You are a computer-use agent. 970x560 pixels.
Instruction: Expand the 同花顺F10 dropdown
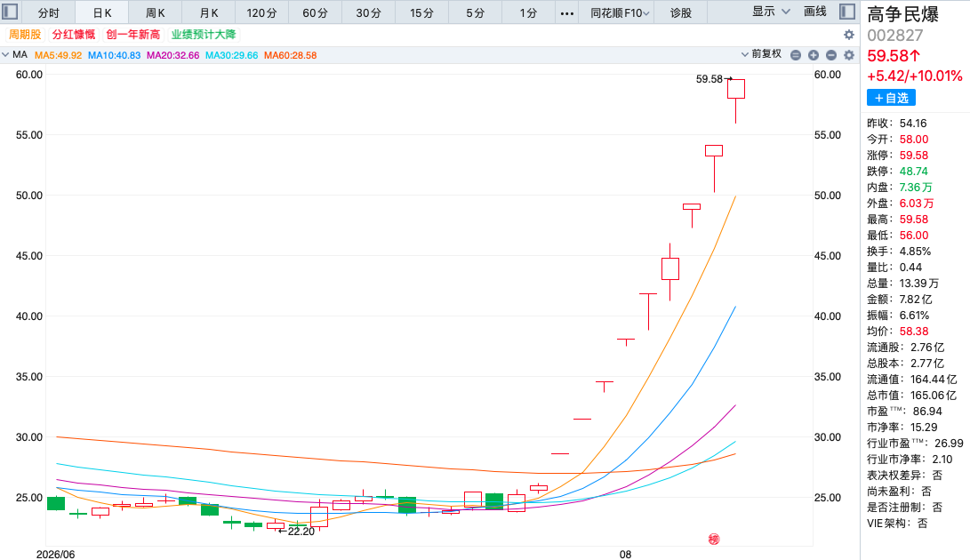[x=620, y=13]
